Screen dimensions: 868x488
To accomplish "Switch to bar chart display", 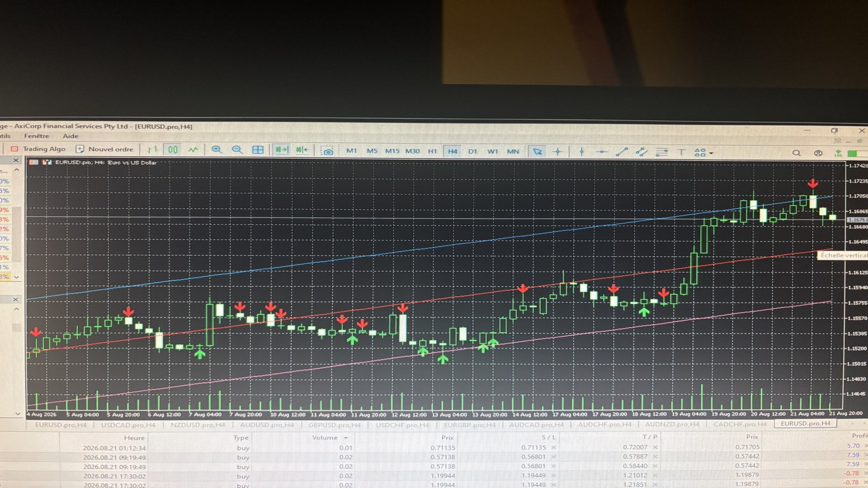I will (x=152, y=150).
